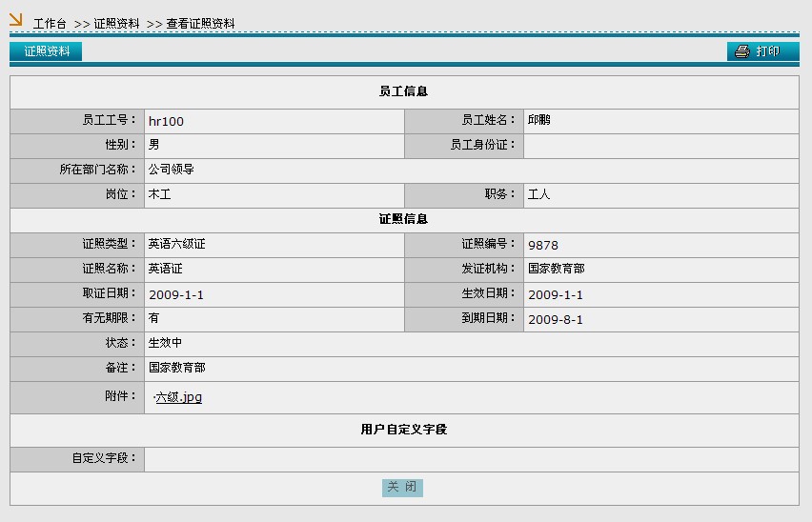Click the employee name value 邱鹏
The height and width of the screenshot is (522, 812).
coord(539,121)
